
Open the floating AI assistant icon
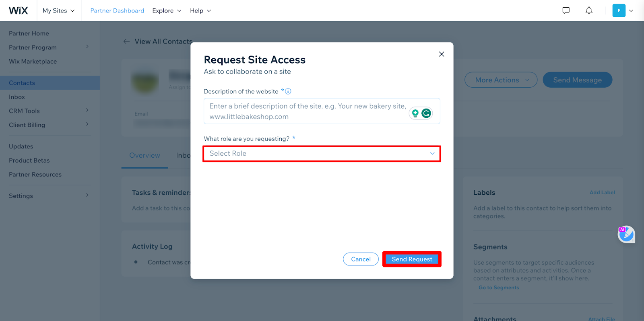pyautogui.click(x=625, y=234)
